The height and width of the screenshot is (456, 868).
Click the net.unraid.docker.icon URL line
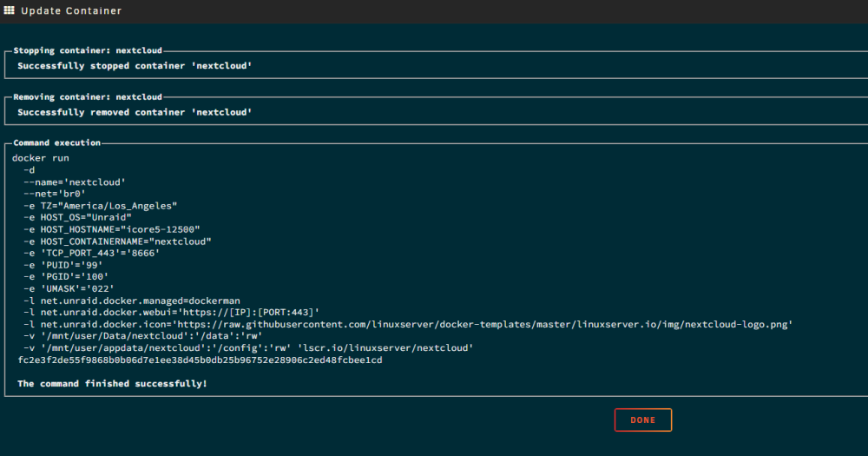pyautogui.click(x=408, y=324)
